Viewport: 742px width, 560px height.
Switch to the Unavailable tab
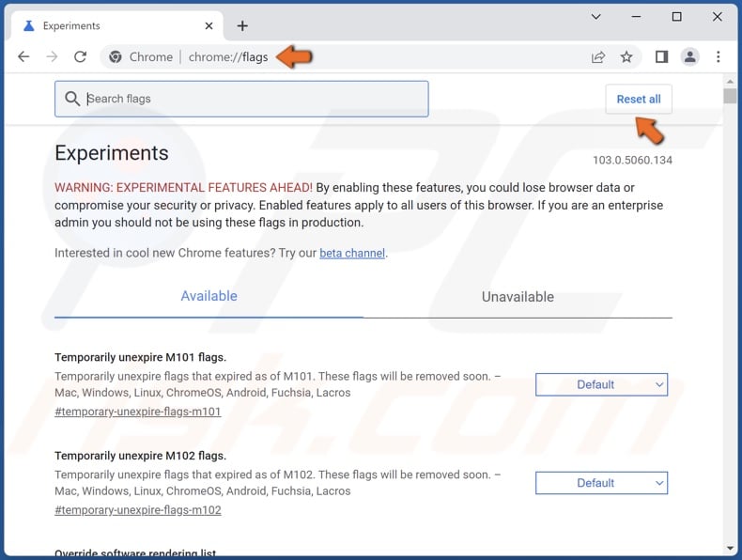click(518, 297)
